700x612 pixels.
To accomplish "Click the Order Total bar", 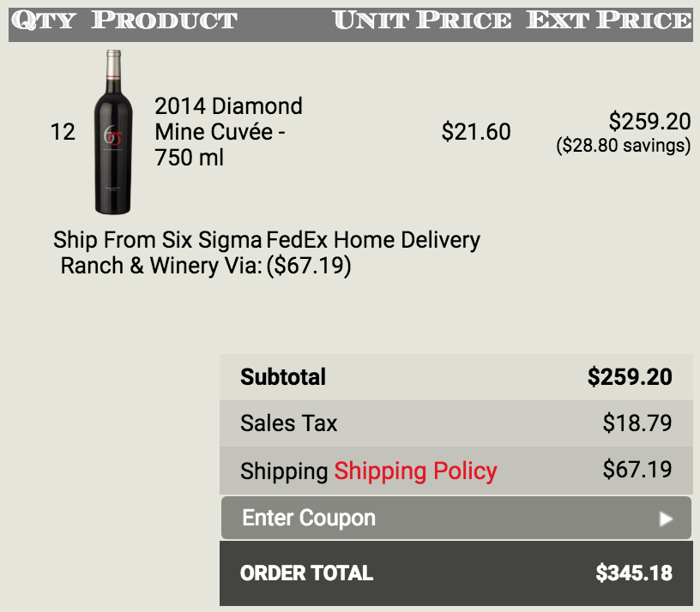I will (x=456, y=573).
